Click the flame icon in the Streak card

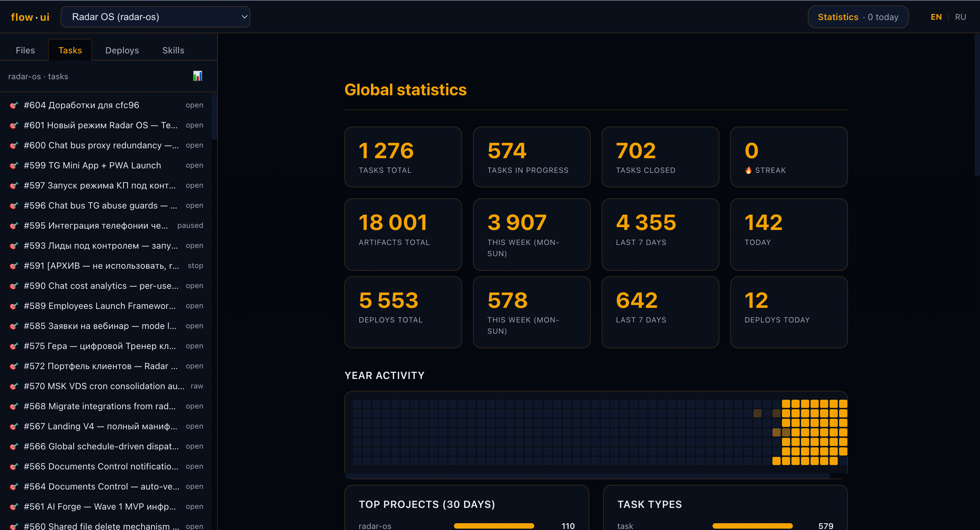(748, 170)
